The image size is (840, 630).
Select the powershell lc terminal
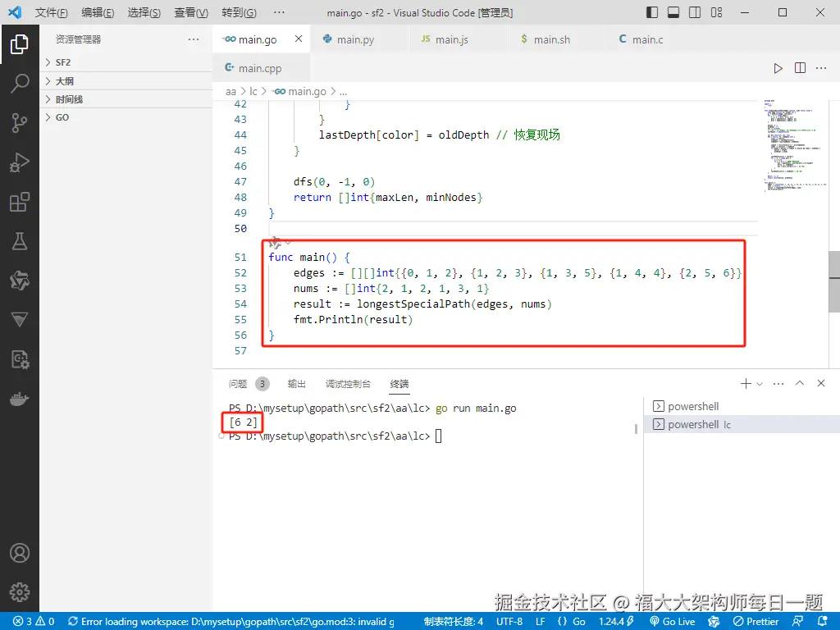pyautogui.click(x=742, y=424)
